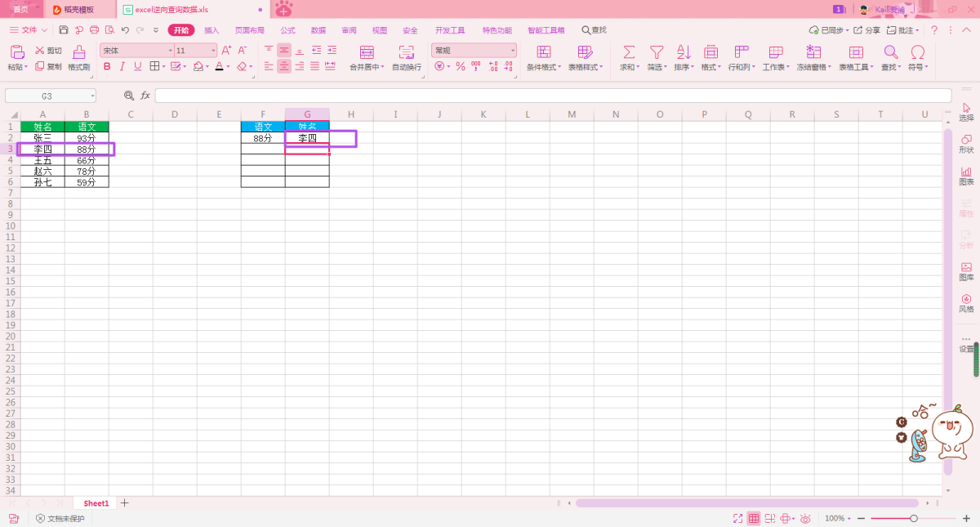
Task: Open the Formulas (公式) ribbon tab
Action: tap(287, 30)
